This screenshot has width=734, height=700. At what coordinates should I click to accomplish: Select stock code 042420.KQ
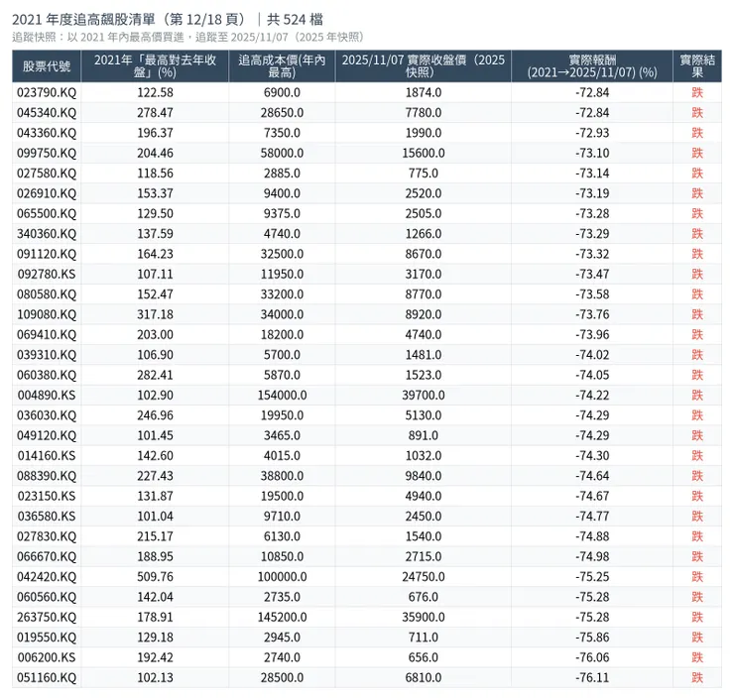tap(47, 577)
